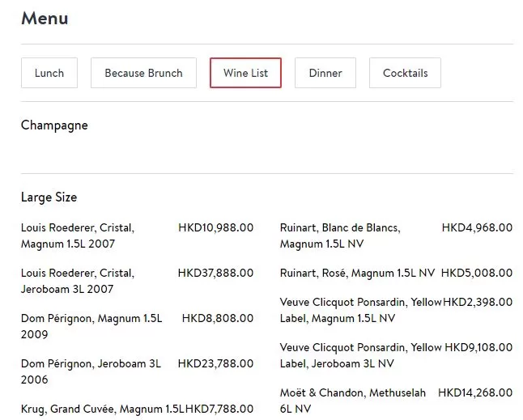Select Dom Pérignon Magnum 1.5L 2009
This screenshot has width=523, height=420.
(91, 326)
